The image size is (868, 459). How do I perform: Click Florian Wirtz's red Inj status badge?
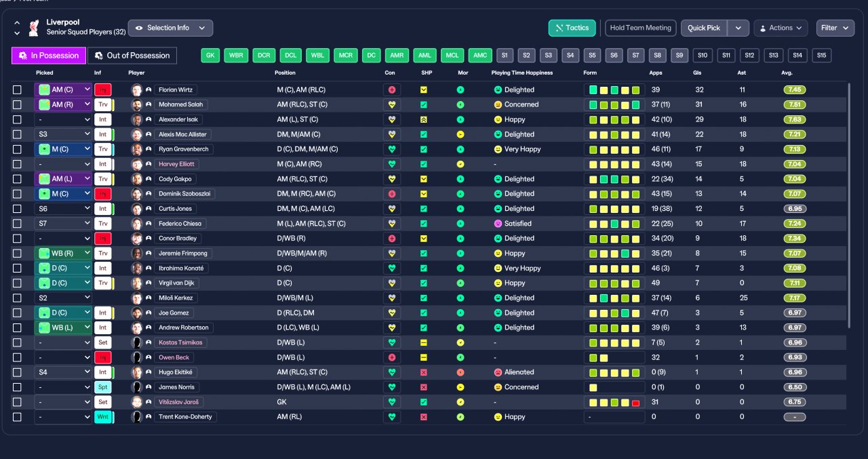click(103, 89)
